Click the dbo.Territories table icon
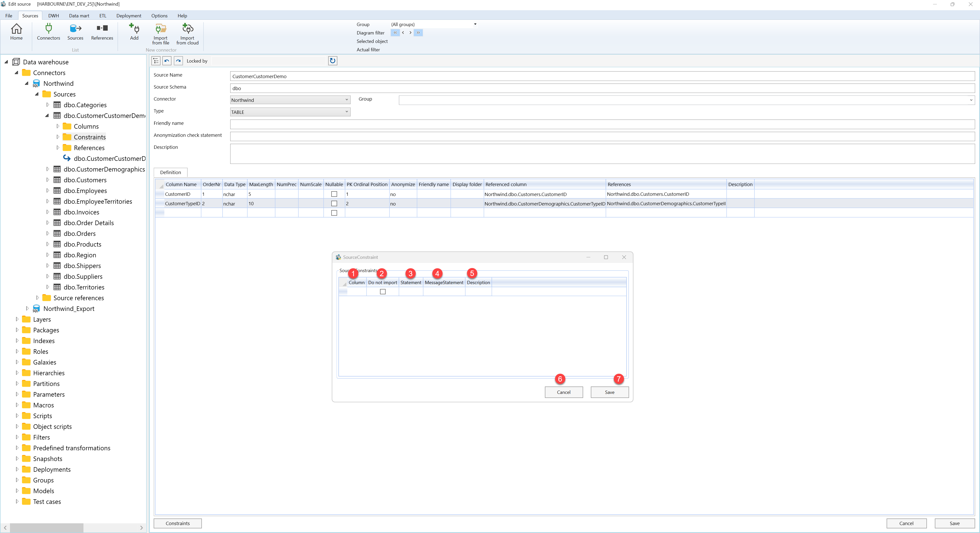The image size is (980, 533). 57,287
